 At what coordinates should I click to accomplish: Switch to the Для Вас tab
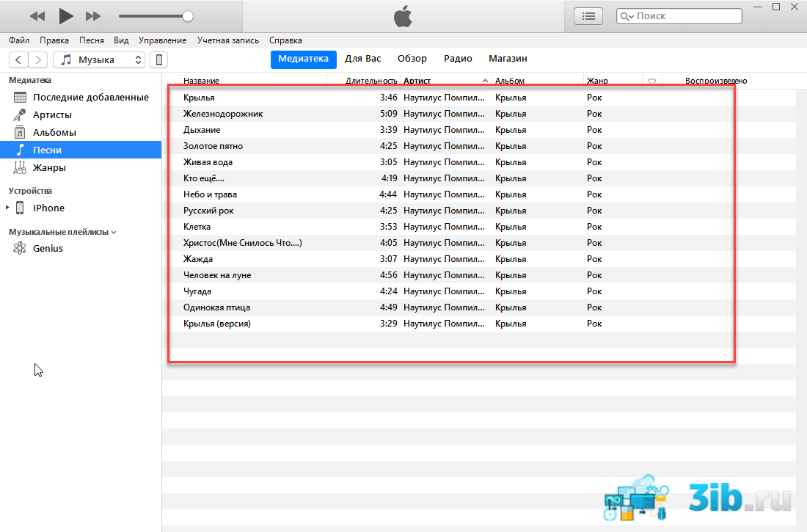[x=363, y=59]
